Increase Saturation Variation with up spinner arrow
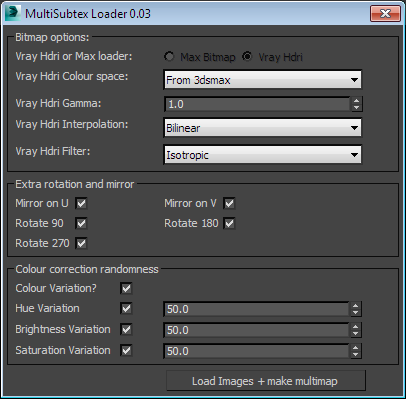406x399 pixels. tap(356, 348)
